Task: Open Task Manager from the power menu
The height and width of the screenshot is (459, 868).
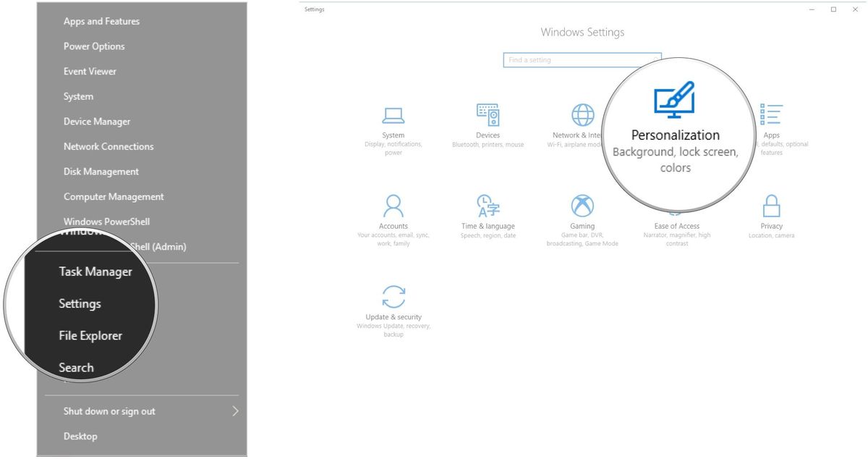Action: tap(95, 271)
